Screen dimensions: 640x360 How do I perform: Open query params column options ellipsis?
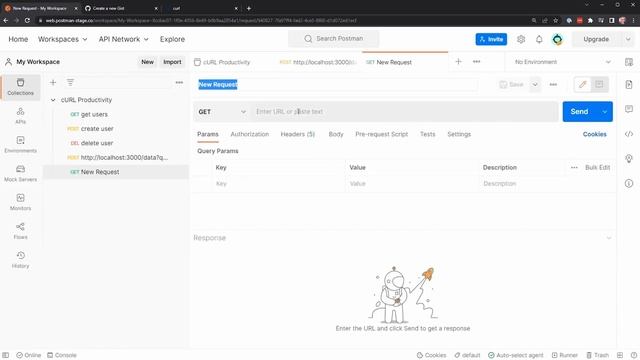click(574, 167)
